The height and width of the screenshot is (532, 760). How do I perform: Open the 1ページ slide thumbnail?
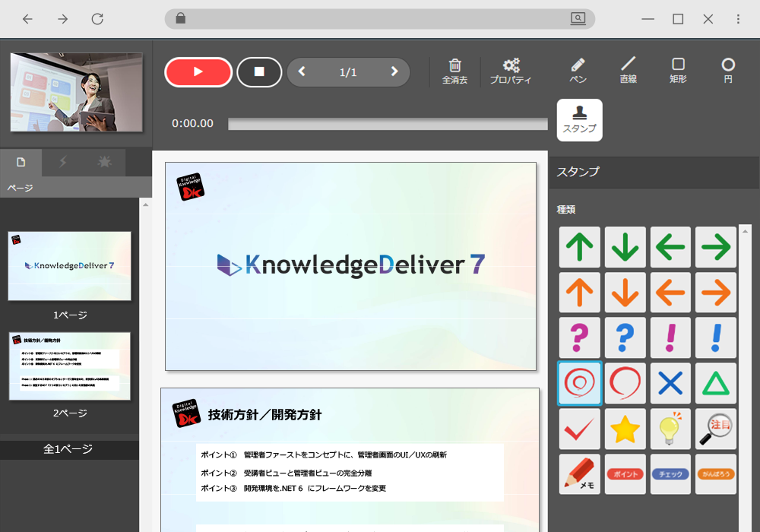[70, 266]
